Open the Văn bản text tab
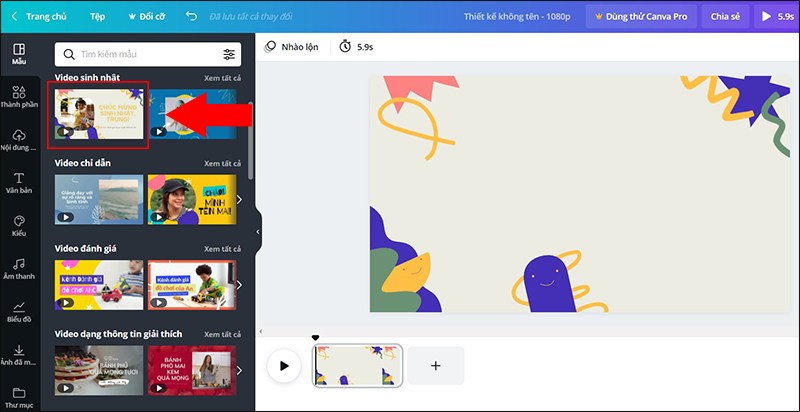This screenshot has width=800, height=412. pos(19,183)
